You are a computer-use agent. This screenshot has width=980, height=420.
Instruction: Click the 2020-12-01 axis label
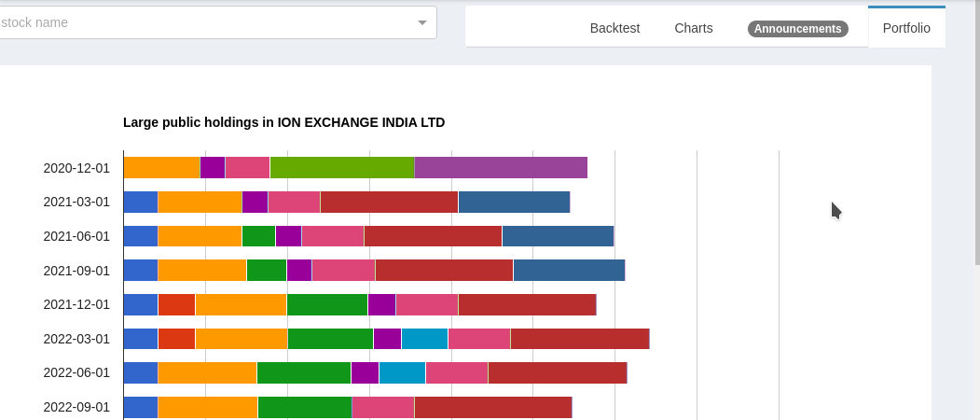pos(76,168)
